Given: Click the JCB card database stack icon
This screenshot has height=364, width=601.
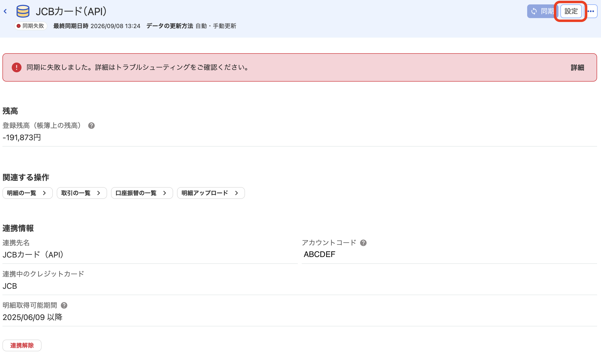Looking at the screenshot, I should (x=23, y=11).
